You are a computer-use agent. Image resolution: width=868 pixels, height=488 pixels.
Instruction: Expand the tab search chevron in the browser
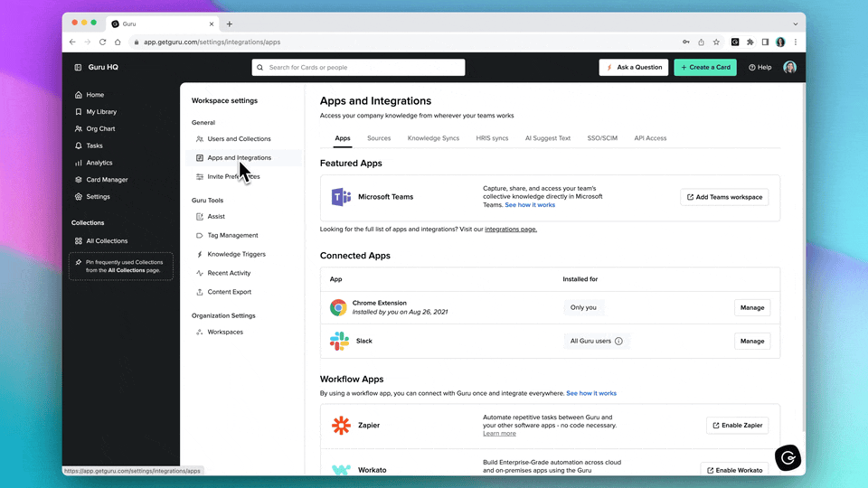pyautogui.click(x=796, y=23)
